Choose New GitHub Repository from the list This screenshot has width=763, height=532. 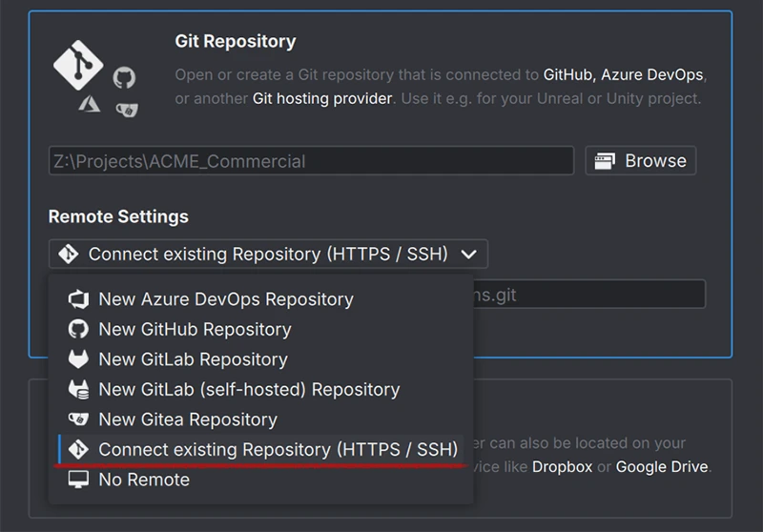(195, 329)
